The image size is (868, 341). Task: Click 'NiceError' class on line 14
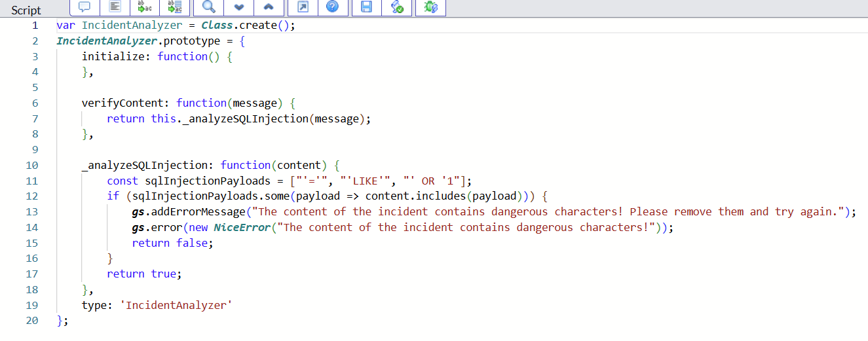click(x=242, y=227)
